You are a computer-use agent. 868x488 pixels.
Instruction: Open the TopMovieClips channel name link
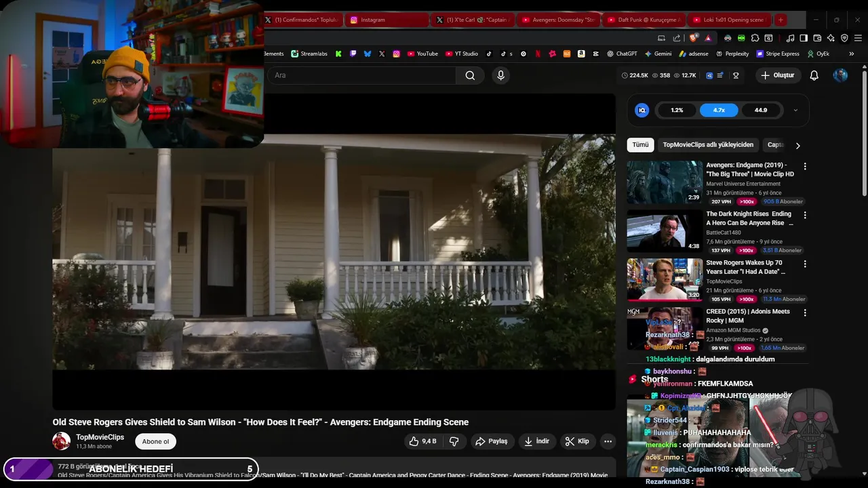(x=100, y=437)
